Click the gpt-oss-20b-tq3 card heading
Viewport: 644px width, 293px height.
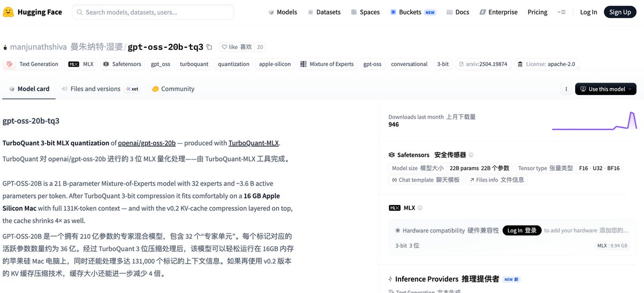point(31,121)
